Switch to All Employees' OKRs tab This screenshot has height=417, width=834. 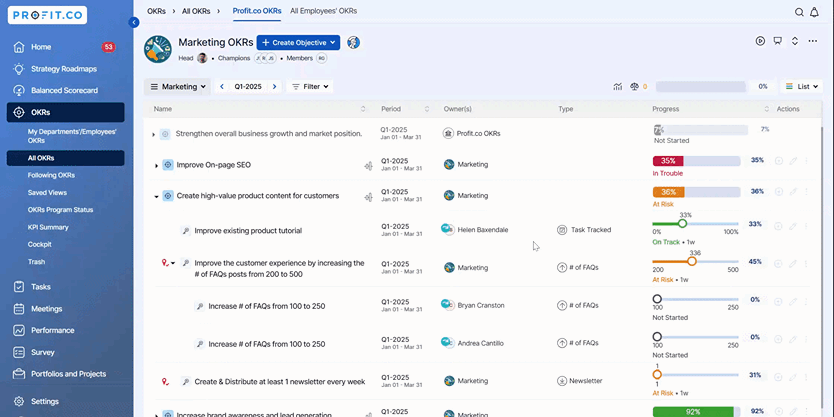(x=323, y=11)
